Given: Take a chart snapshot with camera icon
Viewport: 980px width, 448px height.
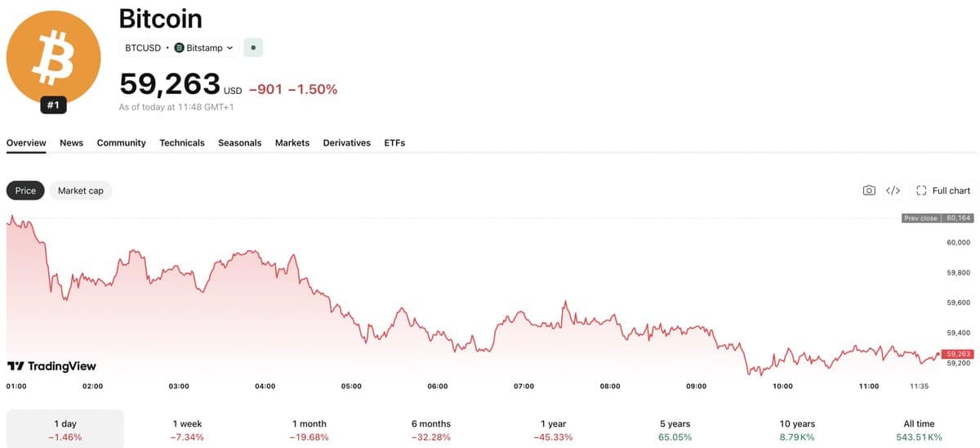Looking at the screenshot, I should tap(869, 190).
